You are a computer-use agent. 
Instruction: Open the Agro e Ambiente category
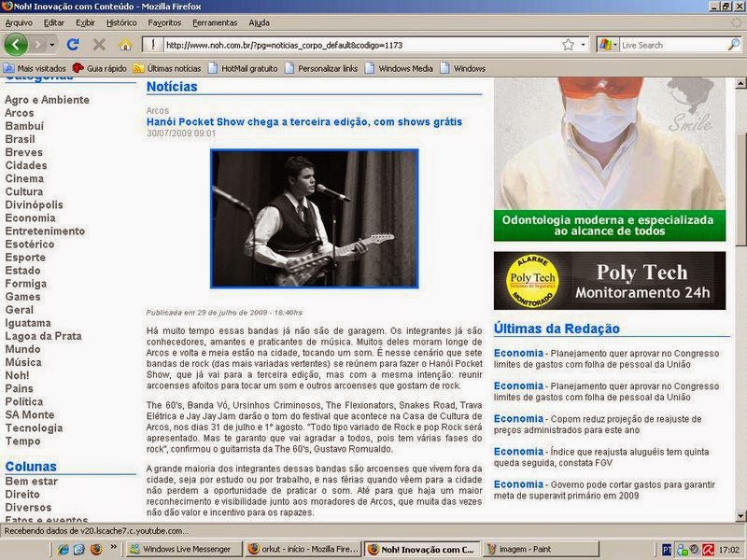[48, 100]
